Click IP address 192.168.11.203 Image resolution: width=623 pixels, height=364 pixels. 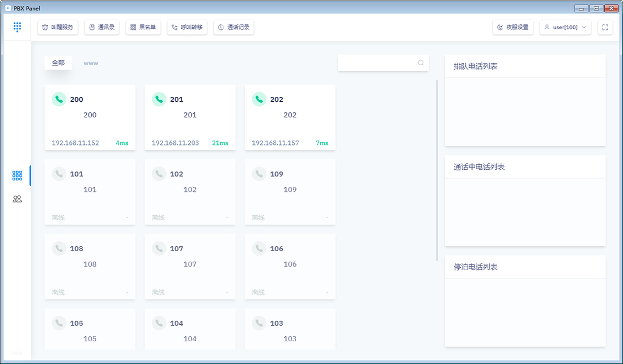175,143
